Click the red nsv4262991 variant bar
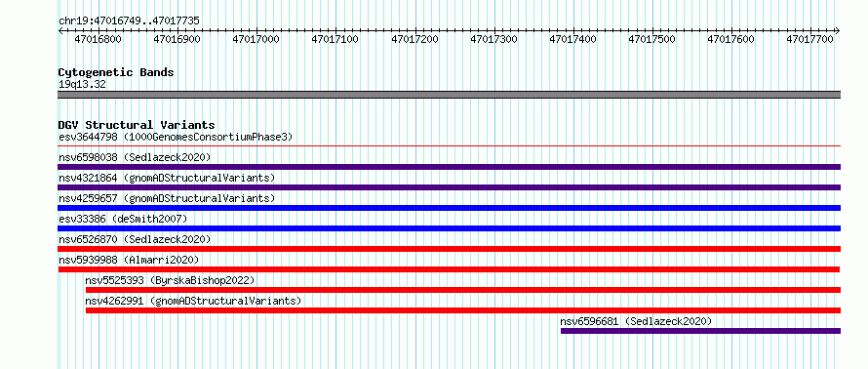This screenshot has width=868, height=369. coord(463,310)
